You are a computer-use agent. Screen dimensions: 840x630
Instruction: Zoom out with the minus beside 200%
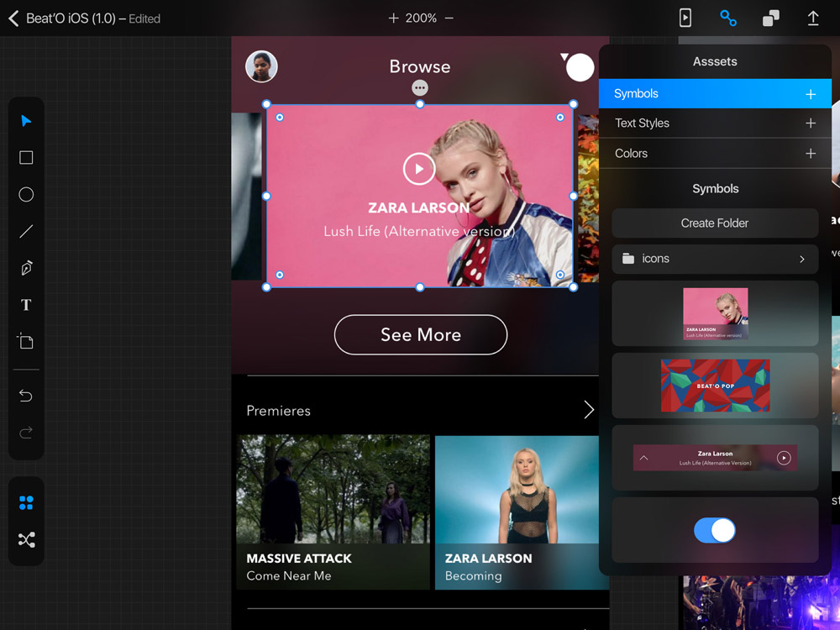[449, 18]
